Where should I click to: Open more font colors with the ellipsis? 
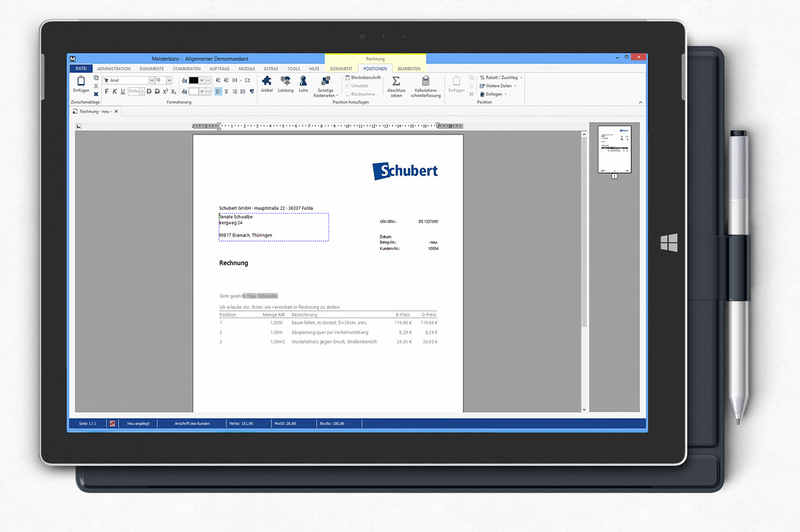[x=208, y=80]
